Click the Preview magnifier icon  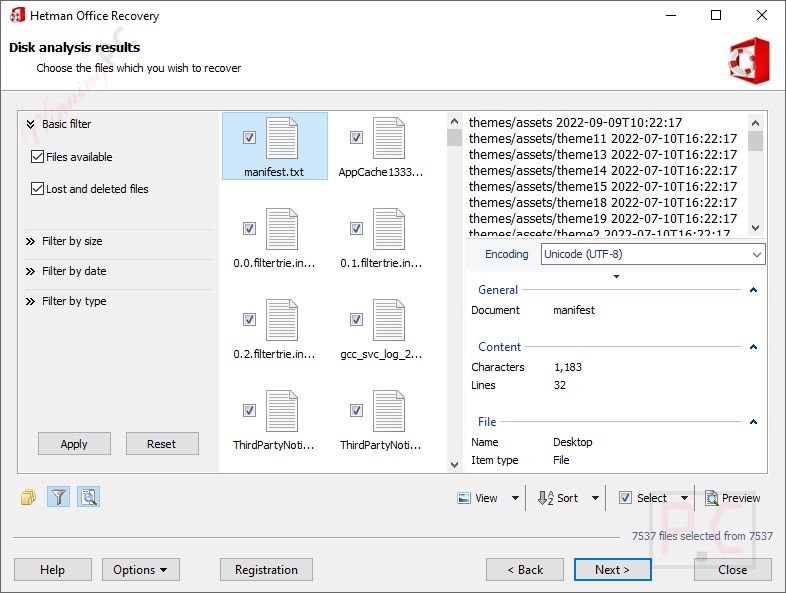[x=712, y=498]
